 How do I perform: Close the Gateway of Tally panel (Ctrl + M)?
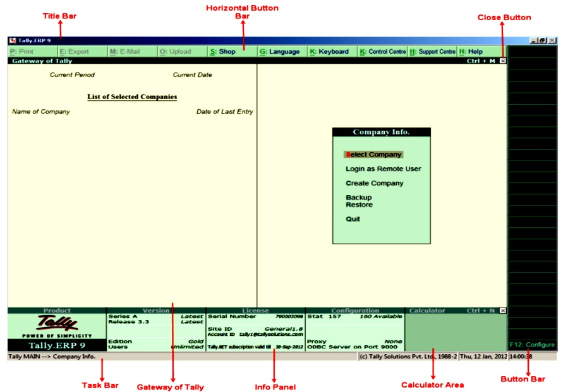pos(503,61)
